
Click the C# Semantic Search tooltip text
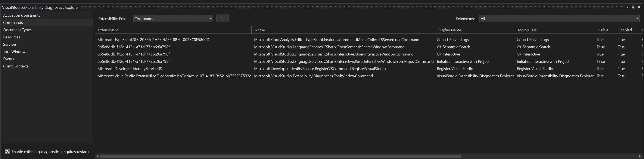533,47
